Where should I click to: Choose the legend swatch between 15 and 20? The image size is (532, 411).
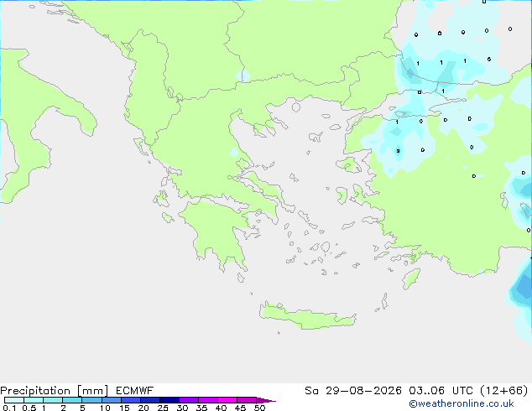[131, 400]
